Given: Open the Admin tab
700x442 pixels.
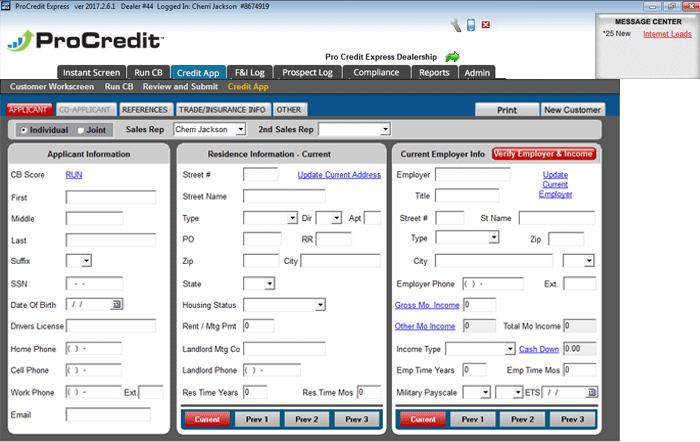Looking at the screenshot, I should coord(477,72).
